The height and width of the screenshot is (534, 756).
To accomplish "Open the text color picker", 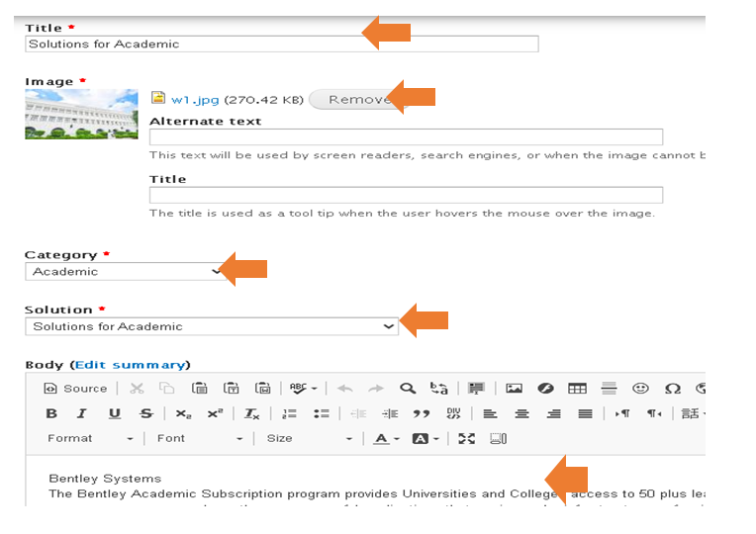I will click(x=385, y=438).
